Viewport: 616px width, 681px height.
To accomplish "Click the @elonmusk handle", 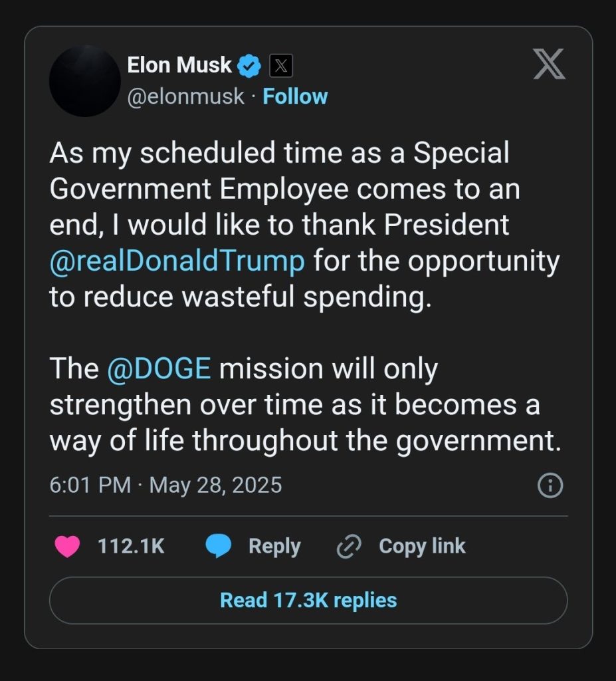I will pos(185,96).
